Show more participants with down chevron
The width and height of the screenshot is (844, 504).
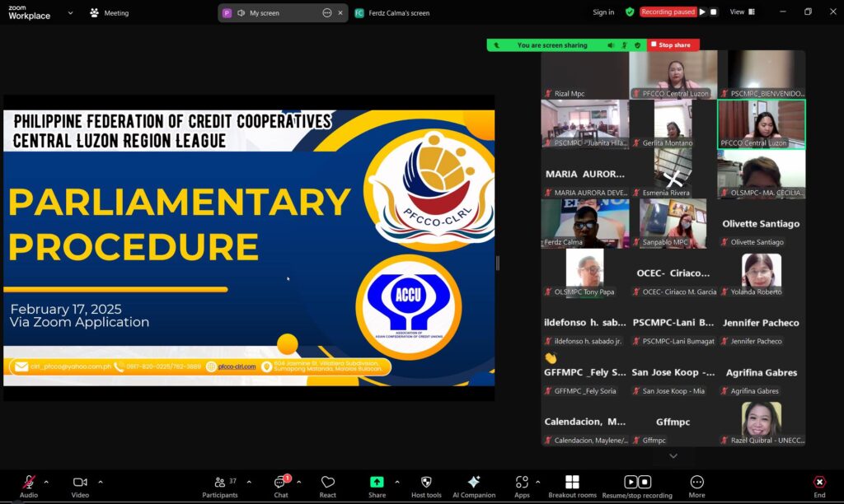pyautogui.click(x=673, y=455)
